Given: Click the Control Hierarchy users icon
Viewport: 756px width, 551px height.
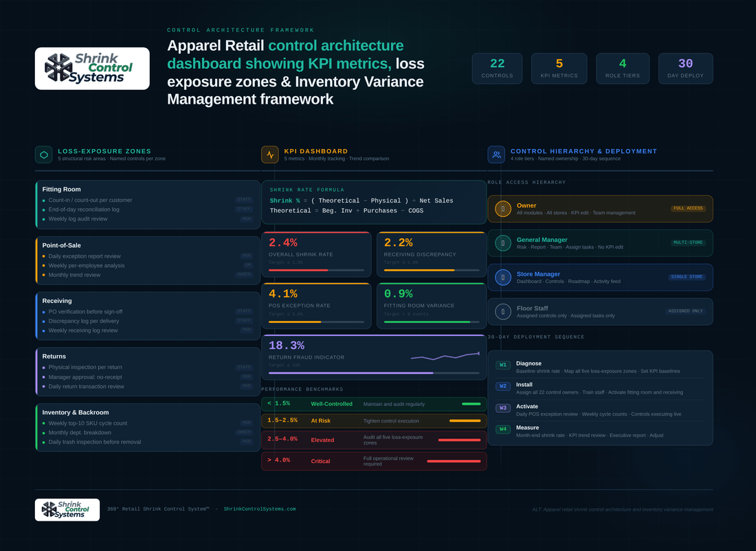Looking at the screenshot, I should pos(496,155).
